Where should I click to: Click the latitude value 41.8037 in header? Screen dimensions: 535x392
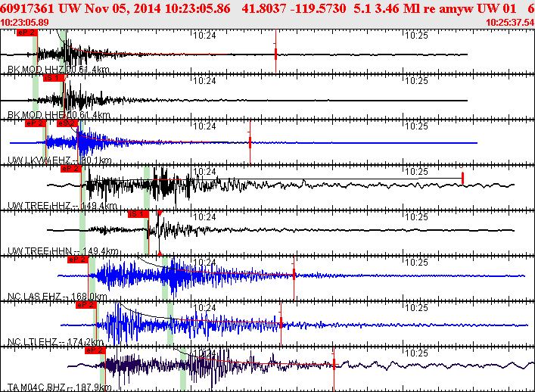click(264, 8)
